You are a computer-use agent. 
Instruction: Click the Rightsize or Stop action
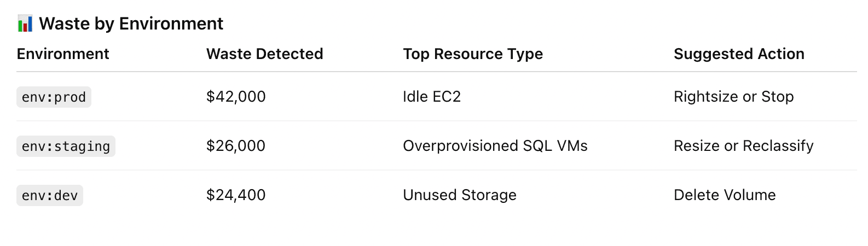tap(733, 97)
